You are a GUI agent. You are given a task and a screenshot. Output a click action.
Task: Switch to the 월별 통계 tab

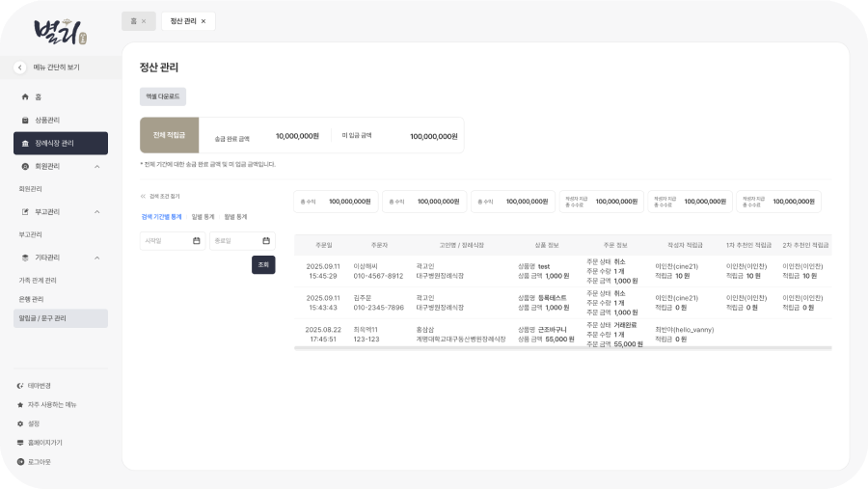235,217
